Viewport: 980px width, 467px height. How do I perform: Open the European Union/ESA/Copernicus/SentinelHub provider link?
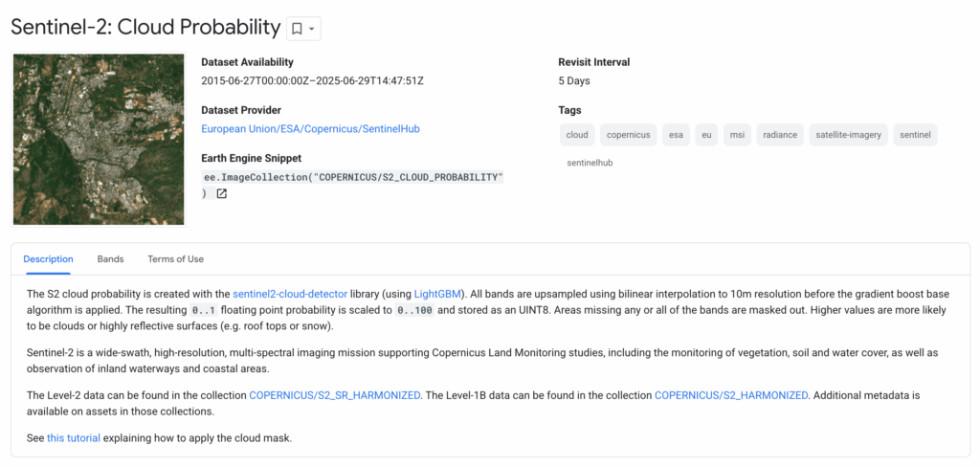pyautogui.click(x=310, y=129)
